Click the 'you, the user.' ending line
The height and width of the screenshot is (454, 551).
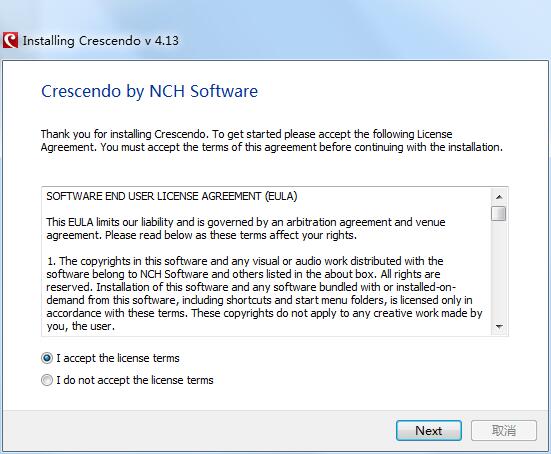[80, 326]
